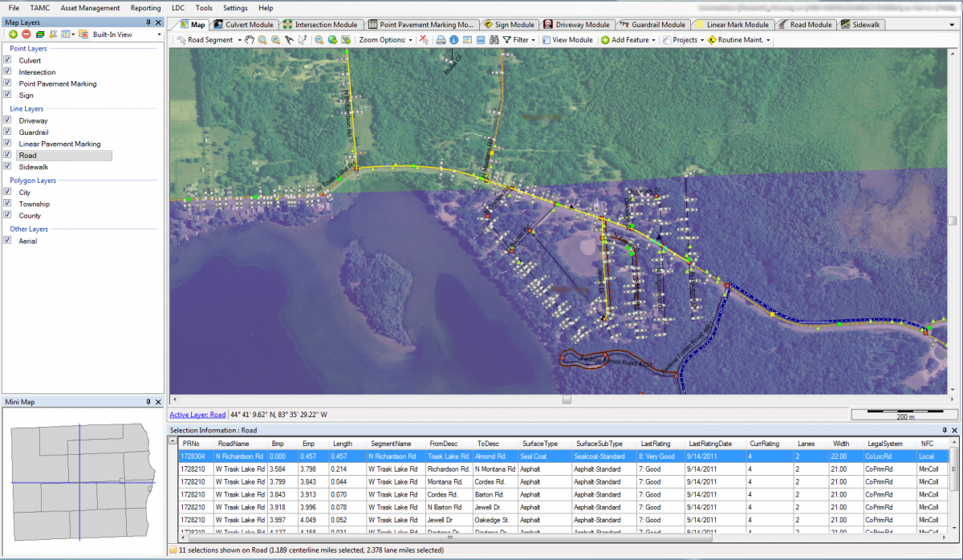The height and width of the screenshot is (560, 963).
Task: Click the attribute table icon
Action: tap(467, 39)
